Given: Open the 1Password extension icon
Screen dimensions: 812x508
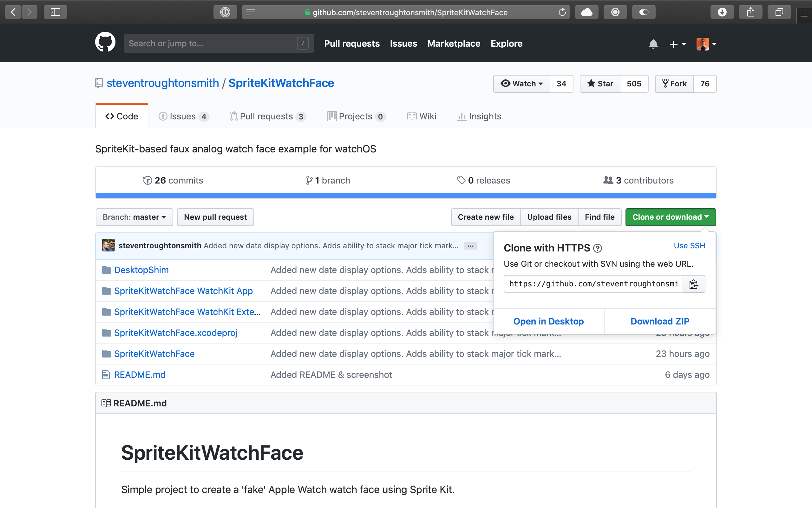Looking at the screenshot, I should [x=225, y=12].
